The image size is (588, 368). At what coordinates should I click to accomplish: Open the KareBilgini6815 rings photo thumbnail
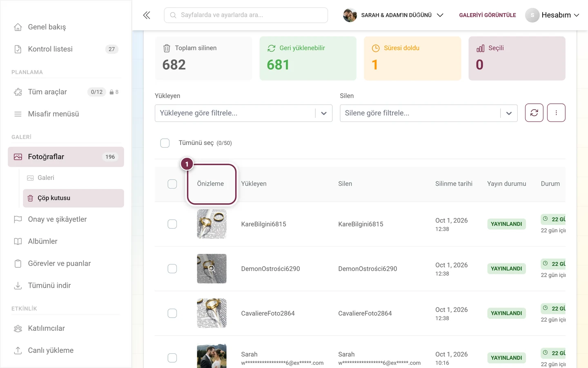[x=212, y=224]
